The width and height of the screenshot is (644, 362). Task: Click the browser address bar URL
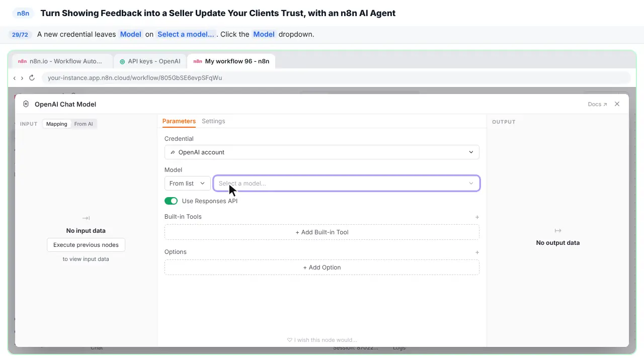(x=135, y=78)
